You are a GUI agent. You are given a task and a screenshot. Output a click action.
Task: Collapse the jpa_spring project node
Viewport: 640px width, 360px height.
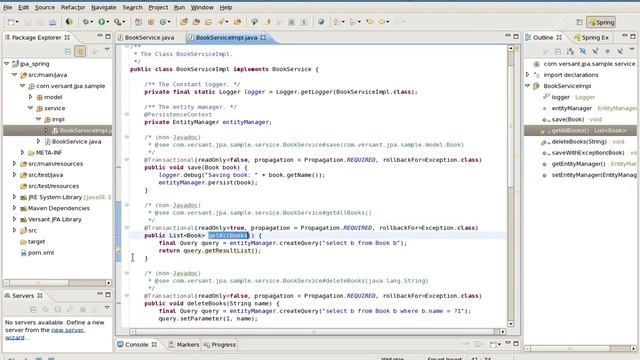(7, 64)
